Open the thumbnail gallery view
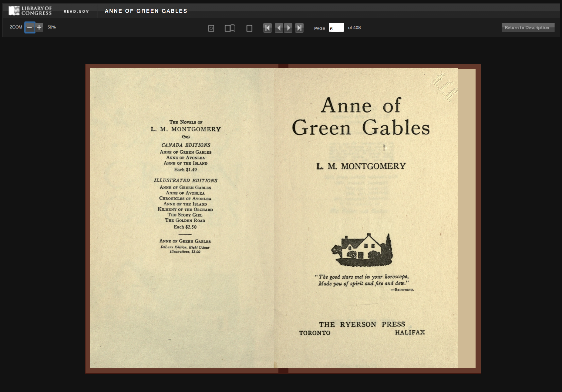The height and width of the screenshot is (392, 562). coord(211,28)
